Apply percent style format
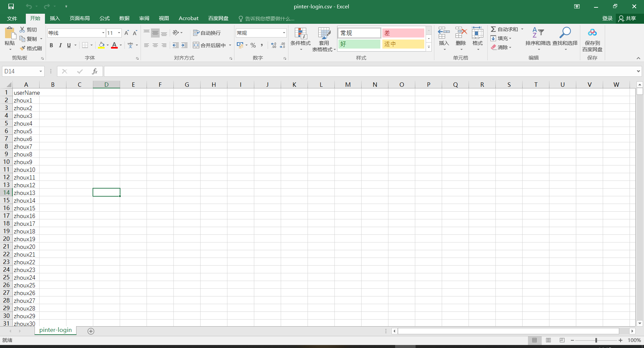 pyautogui.click(x=253, y=45)
